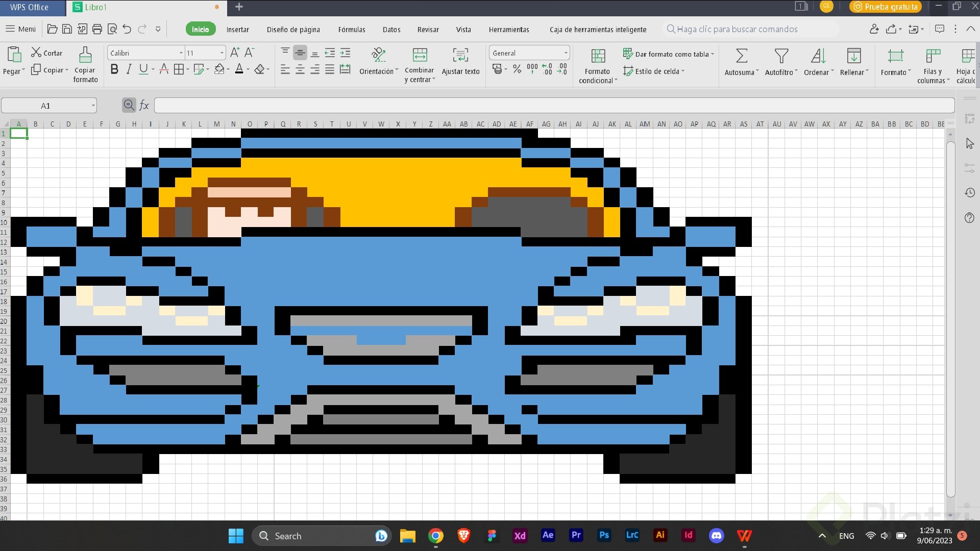This screenshot has width=980, height=551.
Task: Apply the fill color bucket
Action: [x=219, y=69]
